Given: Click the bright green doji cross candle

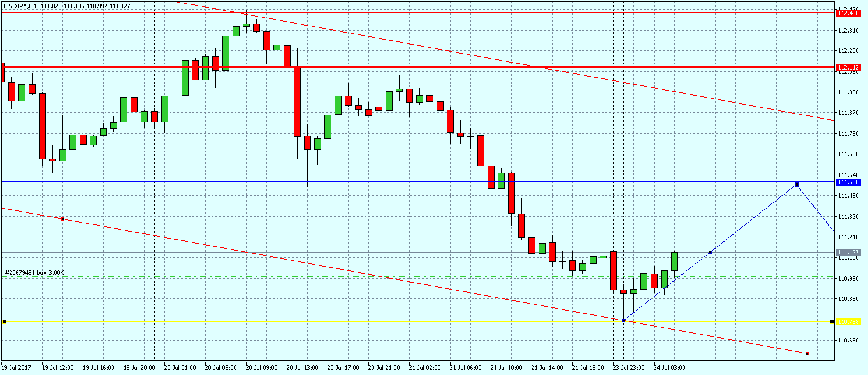Looking at the screenshot, I should [x=175, y=92].
